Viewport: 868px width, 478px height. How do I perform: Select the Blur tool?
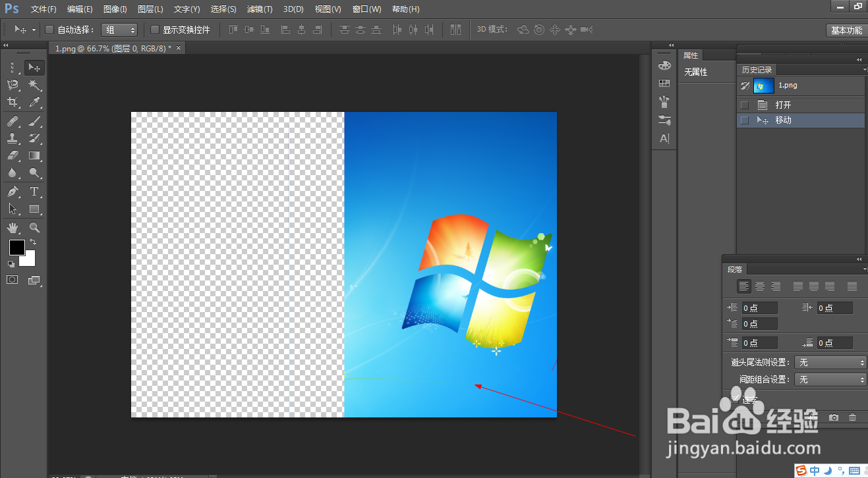pos(13,173)
